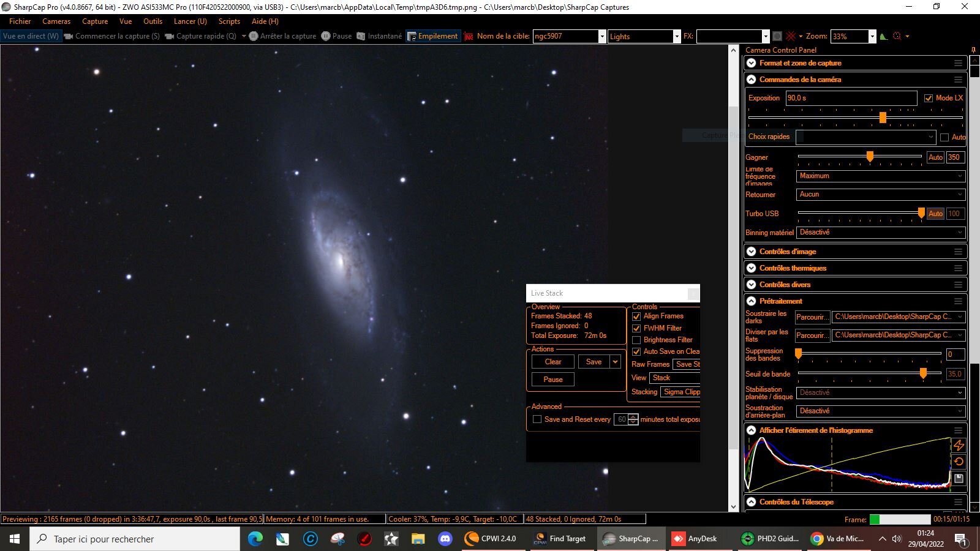Open the Lights frame type dropdown
Image resolution: width=980 pixels, height=551 pixels.
pos(677,37)
